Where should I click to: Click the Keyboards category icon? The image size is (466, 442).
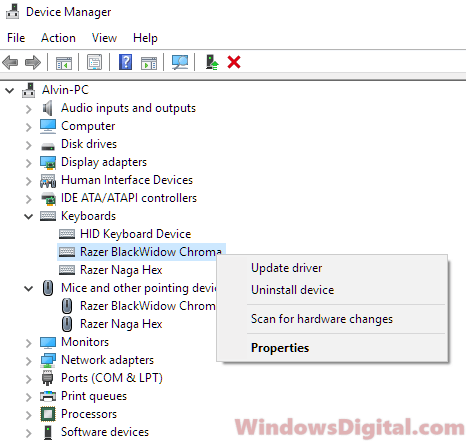pyautogui.click(x=48, y=216)
